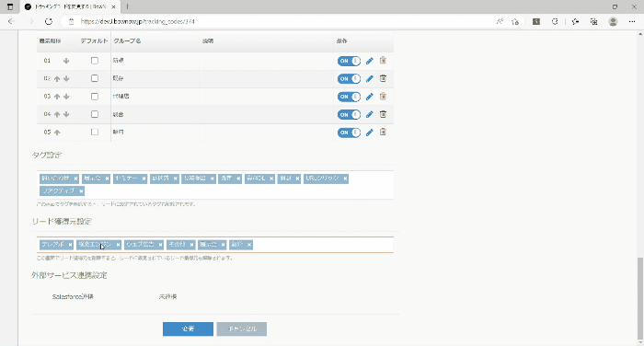Remove the 検索エンジン lead source via x
644x346 pixels.
(118, 245)
